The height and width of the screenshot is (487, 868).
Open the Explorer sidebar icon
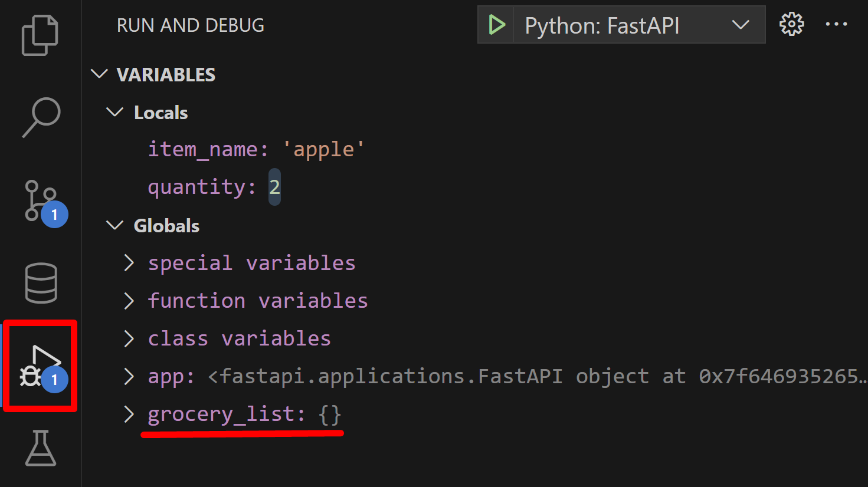pyautogui.click(x=40, y=35)
